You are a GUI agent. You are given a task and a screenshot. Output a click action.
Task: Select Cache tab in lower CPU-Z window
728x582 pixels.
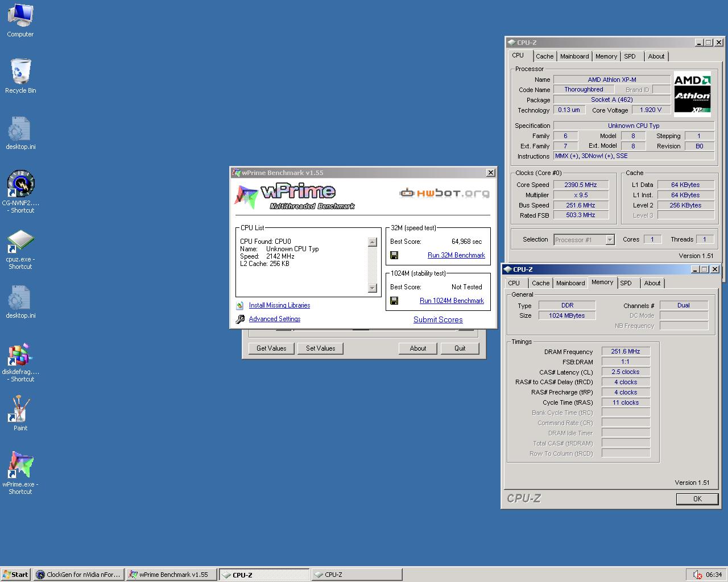point(541,283)
